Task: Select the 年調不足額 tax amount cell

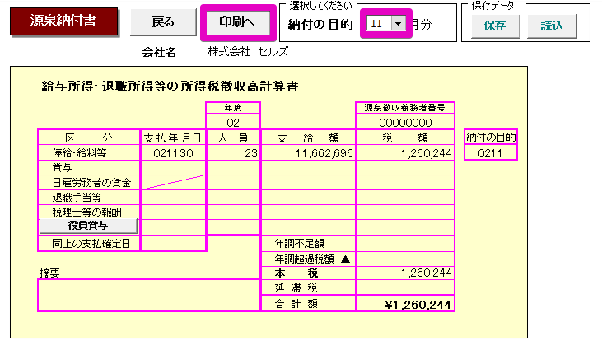Action: pos(405,243)
